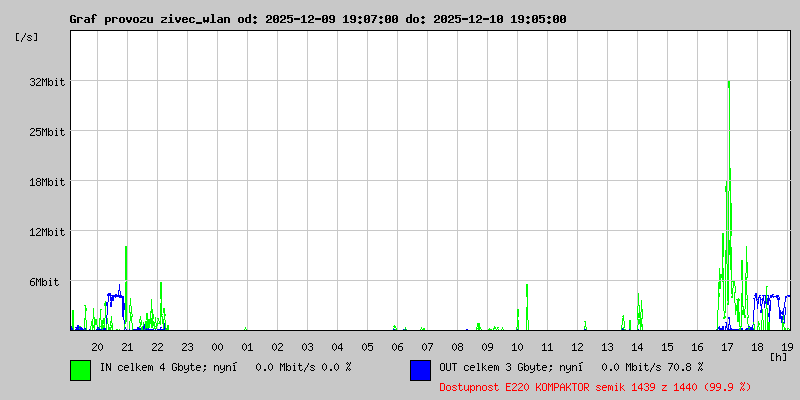Click the hour 18 x-axis label
This screenshot has height=400, width=800.
click(x=757, y=347)
